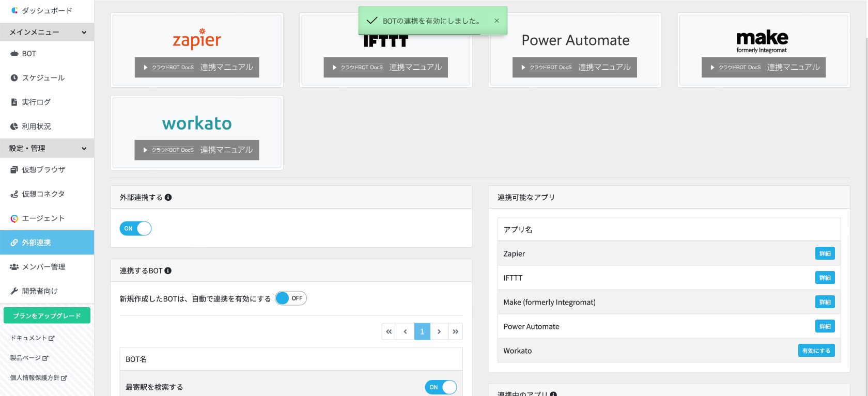This screenshot has width=868, height=396.
Task: Dismiss the BOT連携 success notification
Action: (497, 21)
